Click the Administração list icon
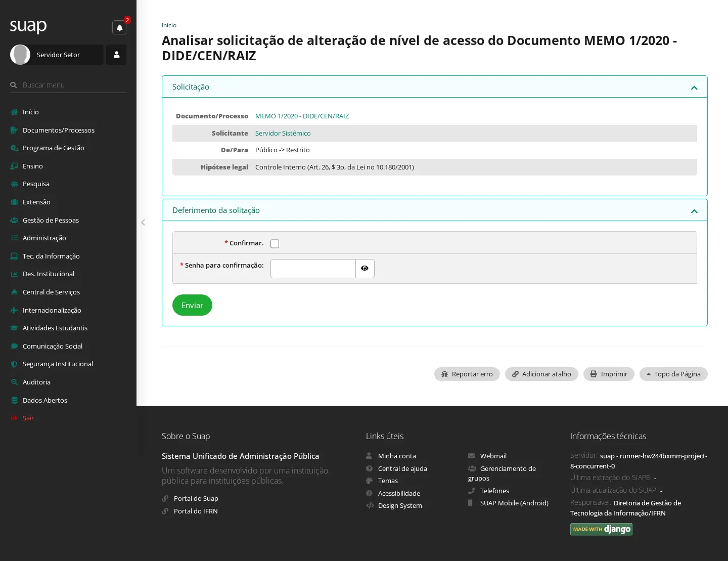The height and width of the screenshot is (561, 728). [14, 238]
